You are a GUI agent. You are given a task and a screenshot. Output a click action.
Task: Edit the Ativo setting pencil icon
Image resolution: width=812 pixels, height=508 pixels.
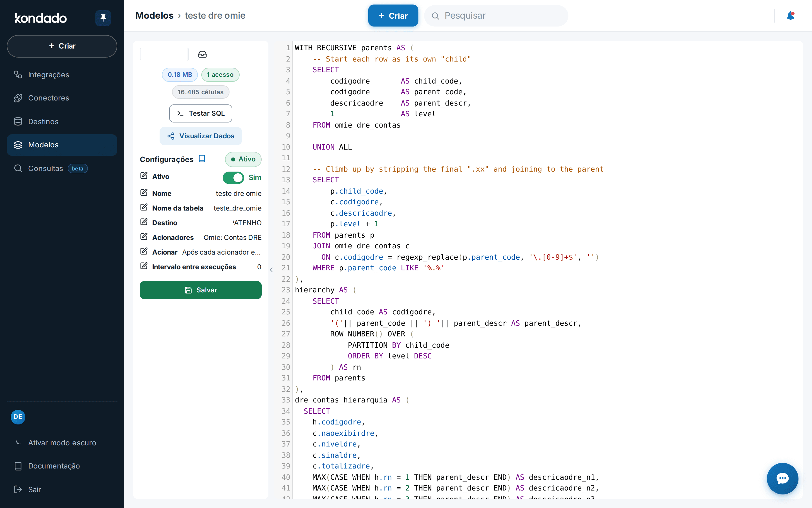(x=144, y=176)
